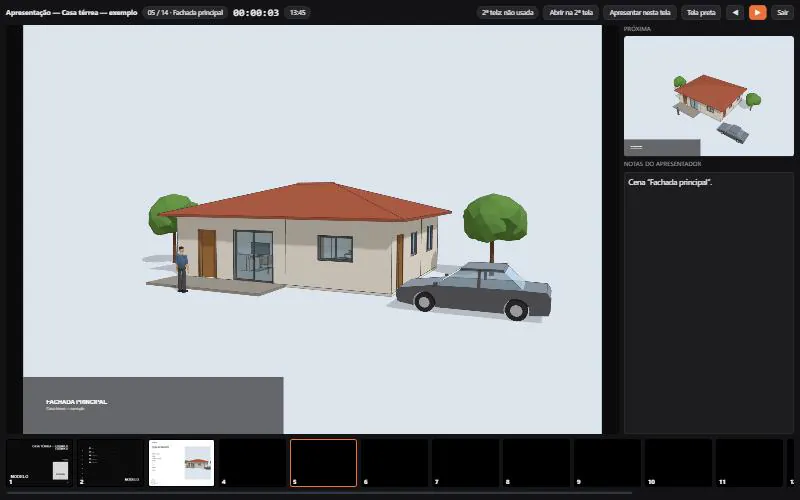Toggle Tela preta black screen
The height and width of the screenshot is (500, 800).
pos(701,13)
